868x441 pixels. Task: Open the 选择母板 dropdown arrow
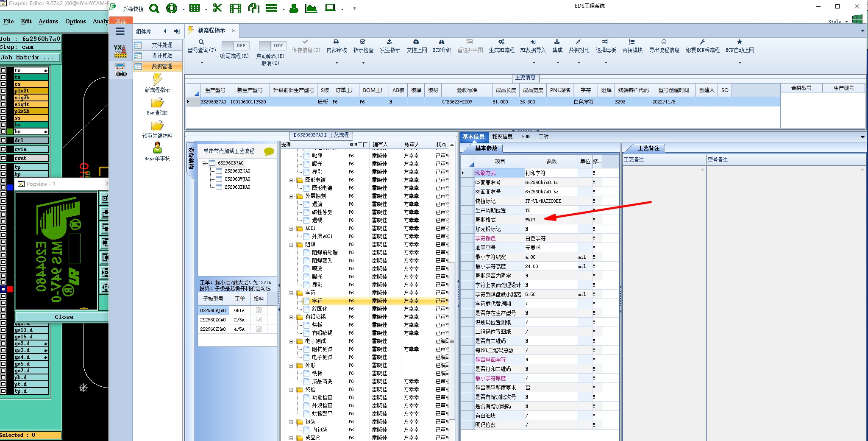click(606, 63)
